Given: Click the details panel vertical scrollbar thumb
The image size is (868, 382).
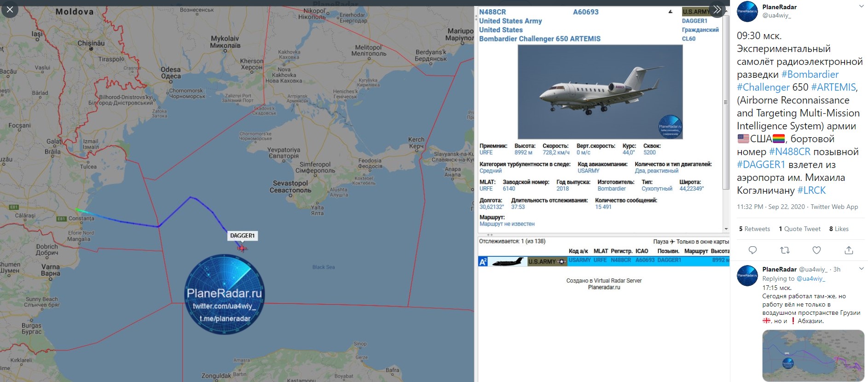Looking at the screenshot, I should [726, 102].
